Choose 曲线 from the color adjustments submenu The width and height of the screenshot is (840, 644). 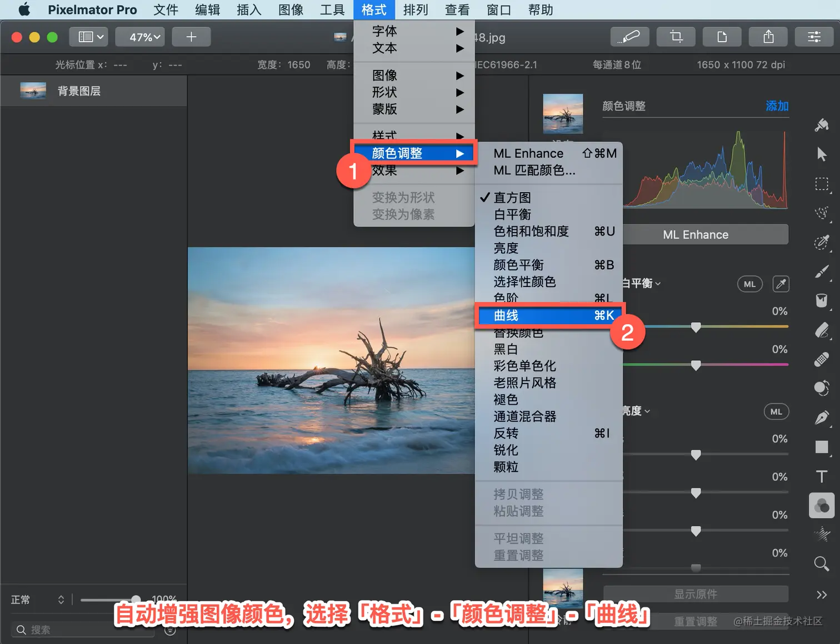(548, 315)
